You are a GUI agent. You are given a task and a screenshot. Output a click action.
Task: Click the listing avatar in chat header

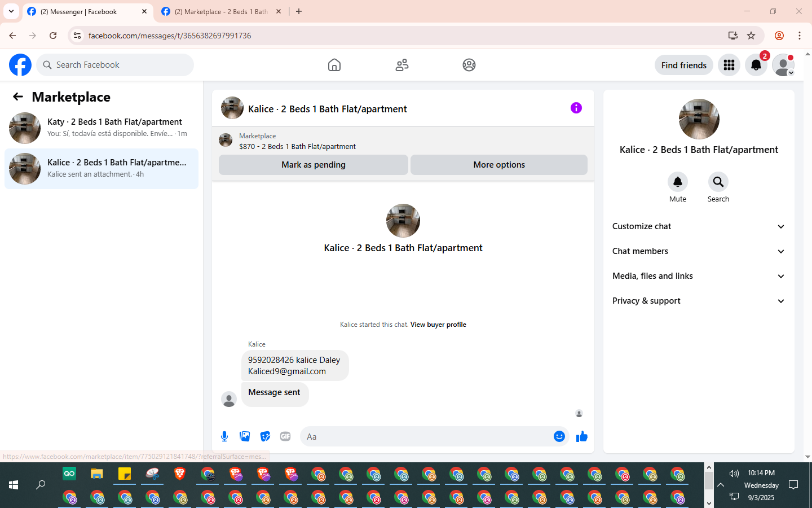232,108
